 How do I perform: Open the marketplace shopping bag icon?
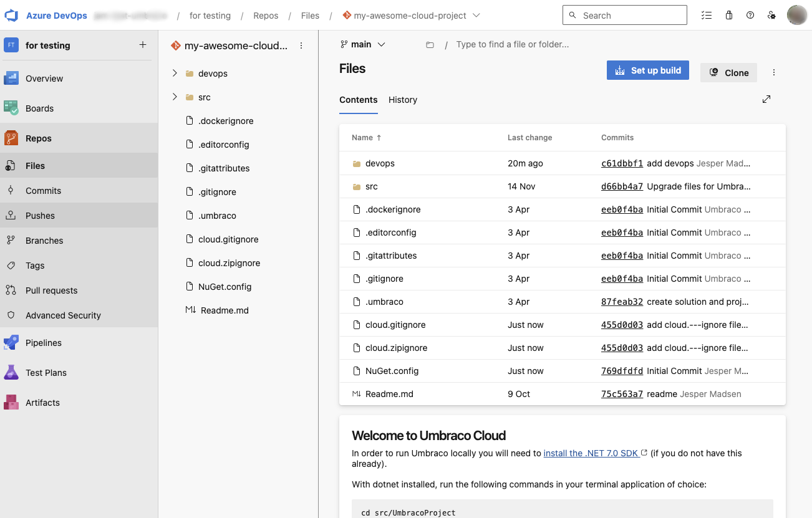[x=728, y=16]
